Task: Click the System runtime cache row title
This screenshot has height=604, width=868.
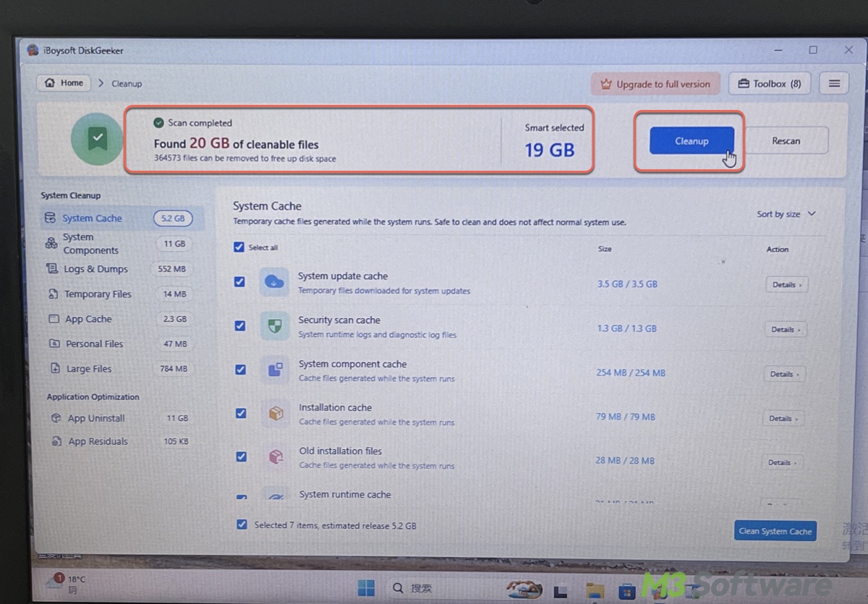Action: click(345, 495)
